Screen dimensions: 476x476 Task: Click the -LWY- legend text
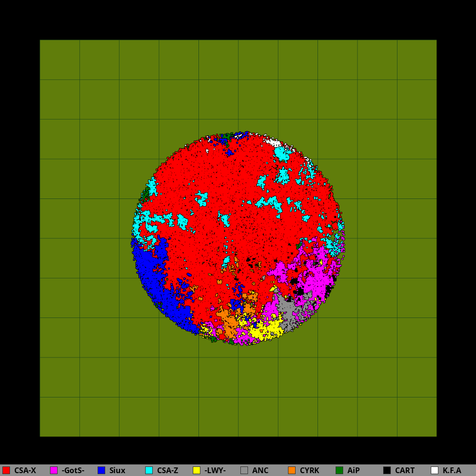pos(215,470)
